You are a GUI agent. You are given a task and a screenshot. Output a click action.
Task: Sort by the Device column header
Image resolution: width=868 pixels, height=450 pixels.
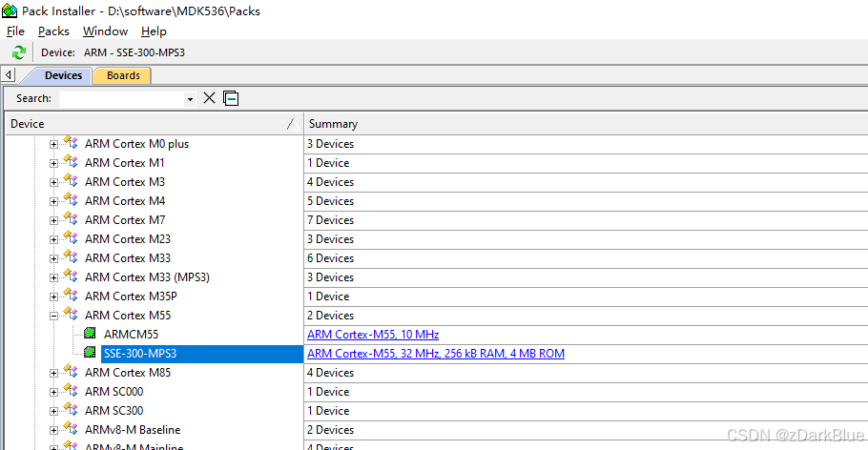point(155,124)
